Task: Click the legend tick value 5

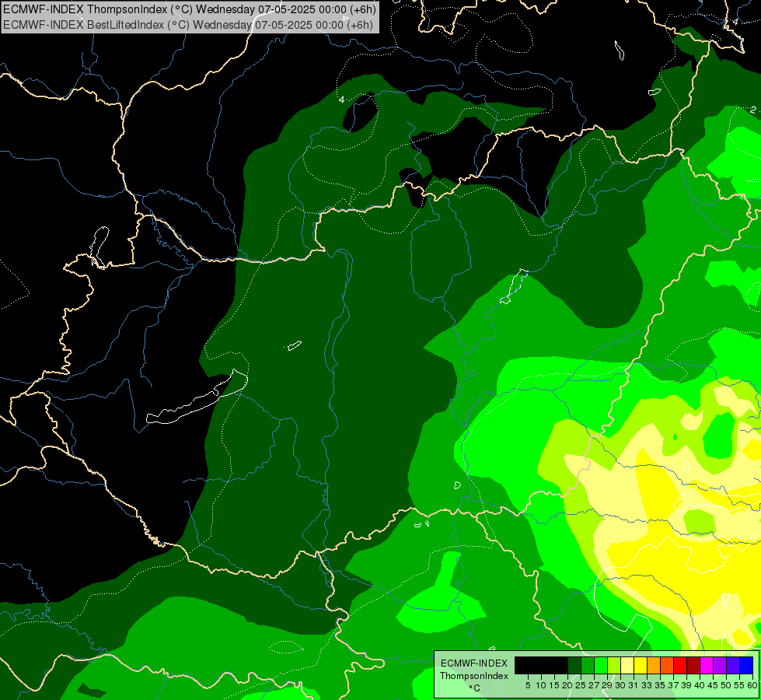Action: pos(528,685)
